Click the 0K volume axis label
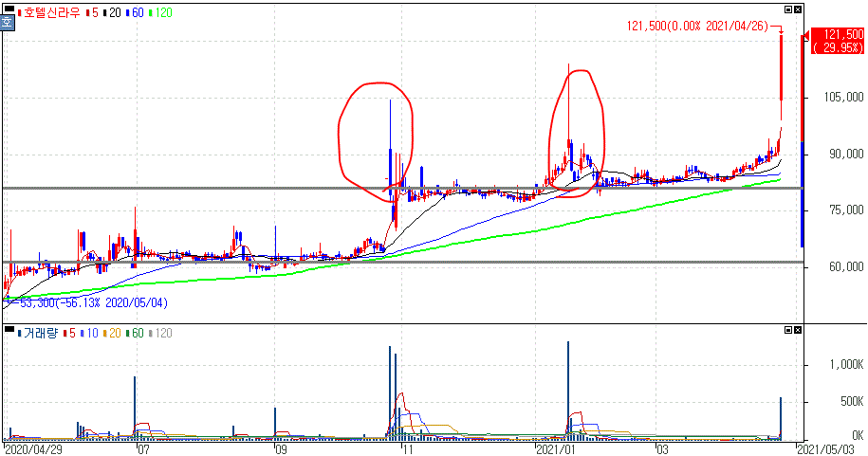 point(858,435)
